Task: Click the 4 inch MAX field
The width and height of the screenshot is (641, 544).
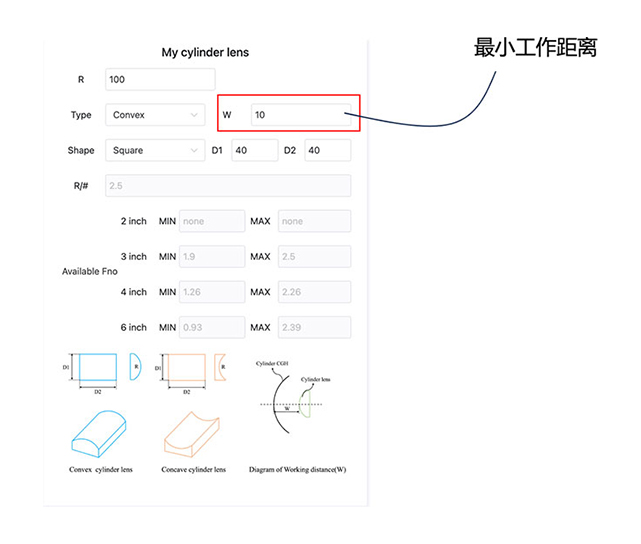Action: click(314, 292)
